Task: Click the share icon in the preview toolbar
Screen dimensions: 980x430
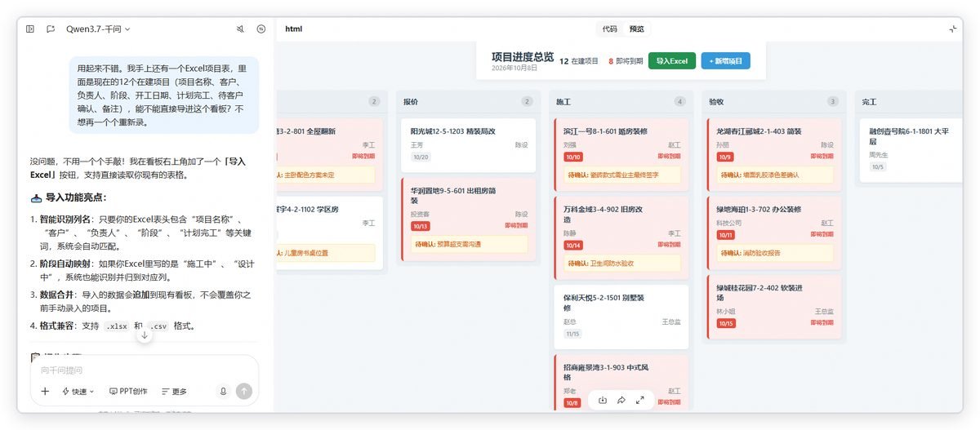Action: point(621,400)
